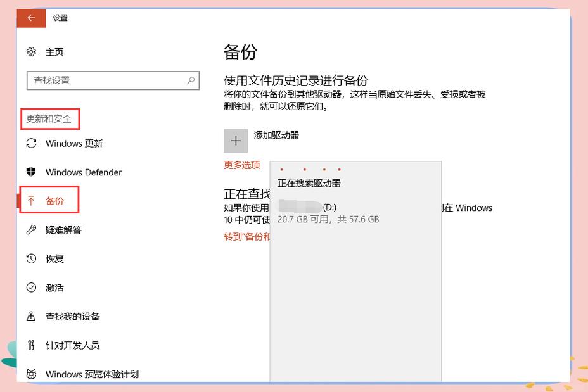Image resolution: width=588 pixels, height=392 pixels.
Task: Click the 备份 upload arrow icon
Action: 31,201
